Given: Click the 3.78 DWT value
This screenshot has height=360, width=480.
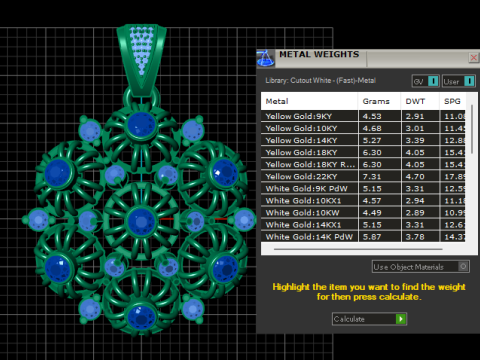Looking at the screenshot, I should tap(415, 237).
